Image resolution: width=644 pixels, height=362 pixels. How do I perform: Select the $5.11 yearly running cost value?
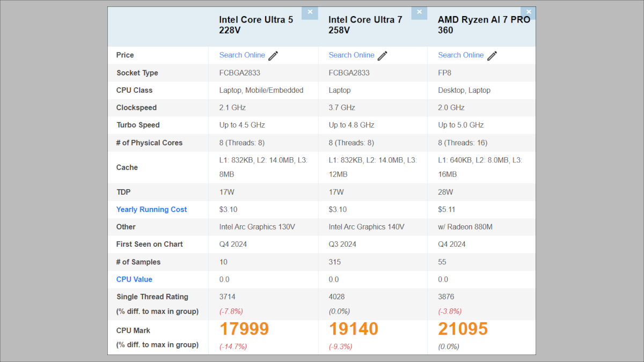pyautogui.click(x=447, y=210)
